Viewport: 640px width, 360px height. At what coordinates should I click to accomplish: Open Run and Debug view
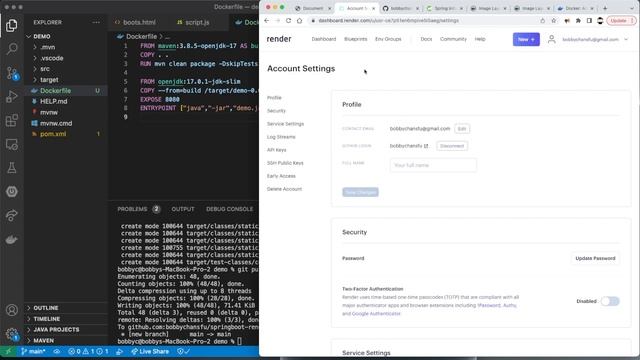coord(11,97)
